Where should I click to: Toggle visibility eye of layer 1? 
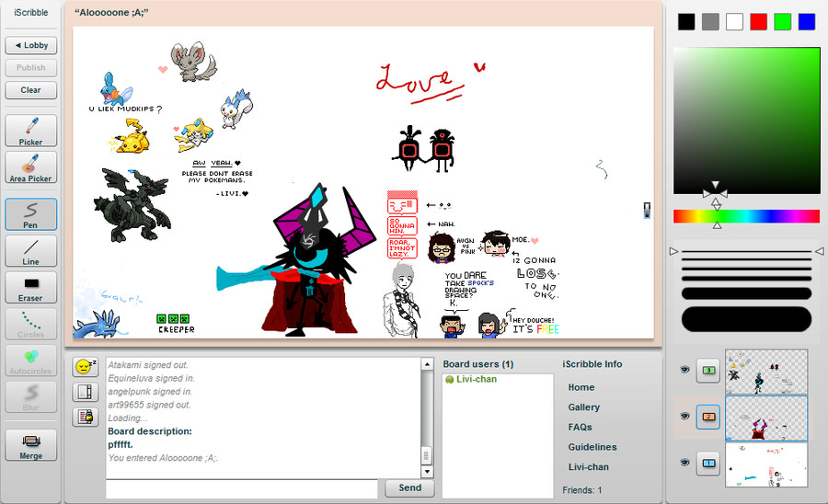[684, 463]
